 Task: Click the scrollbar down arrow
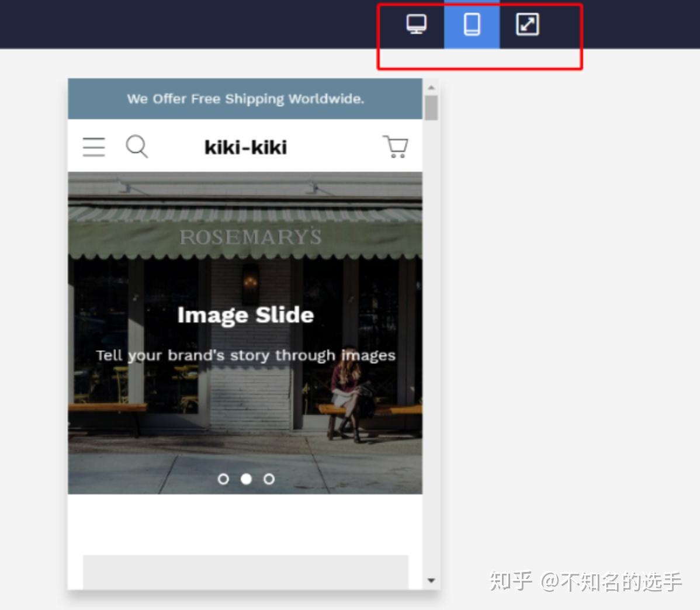click(x=431, y=581)
